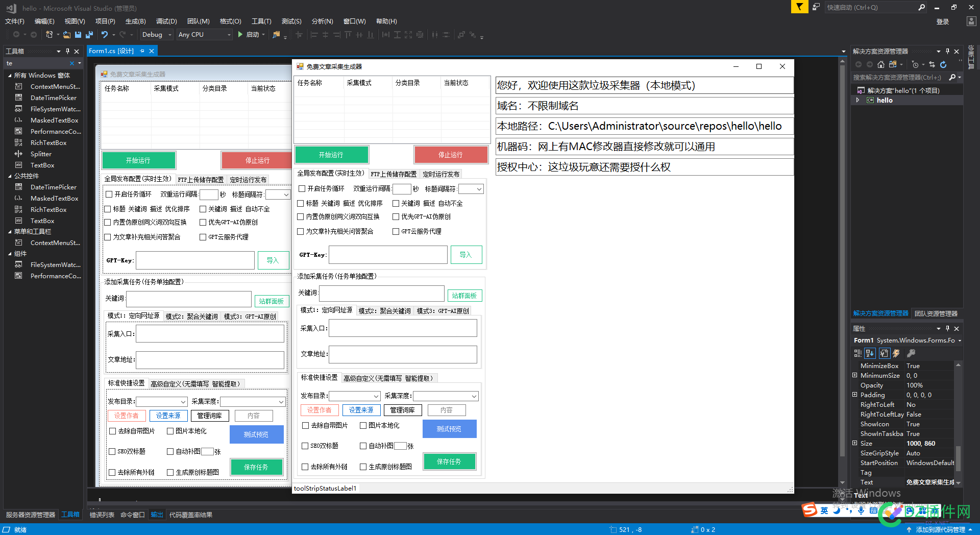Image resolution: width=980 pixels, height=535 pixels.
Task: Click Solution Explorer search magnifier icon
Action: 952,78
